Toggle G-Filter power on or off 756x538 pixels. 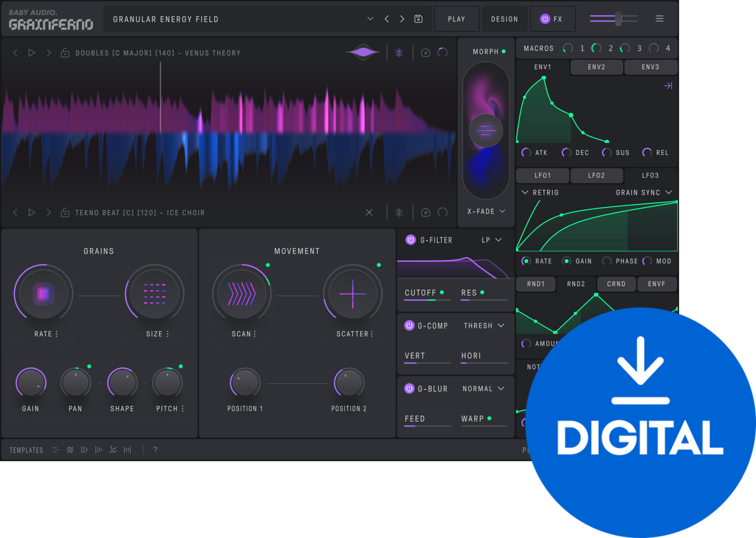tap(411, 240)
